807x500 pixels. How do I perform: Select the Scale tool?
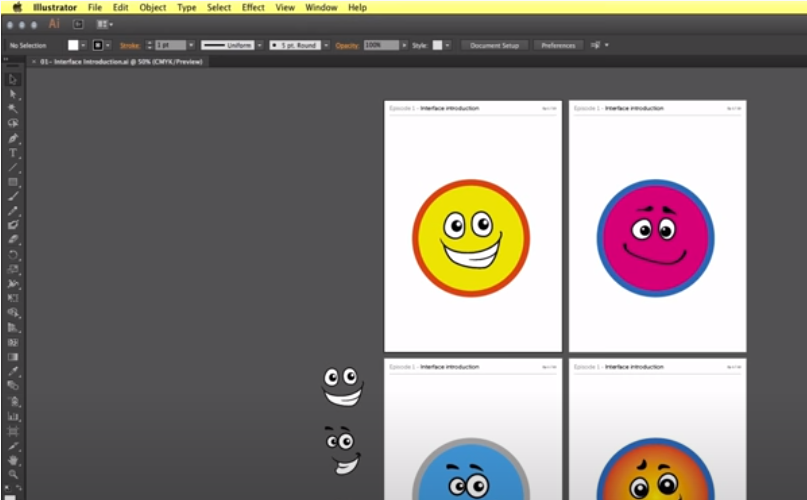pos(13,269)
